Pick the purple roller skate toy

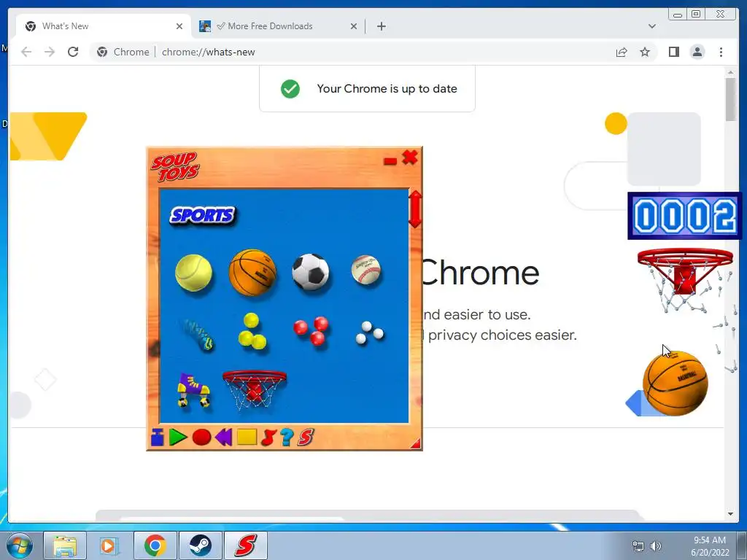click(193, 389)
